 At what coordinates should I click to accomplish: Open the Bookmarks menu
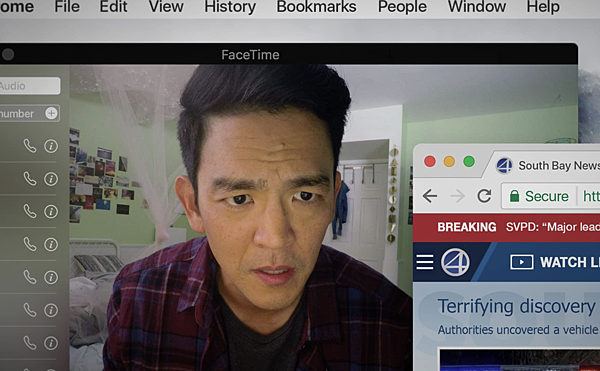(316, 7)
